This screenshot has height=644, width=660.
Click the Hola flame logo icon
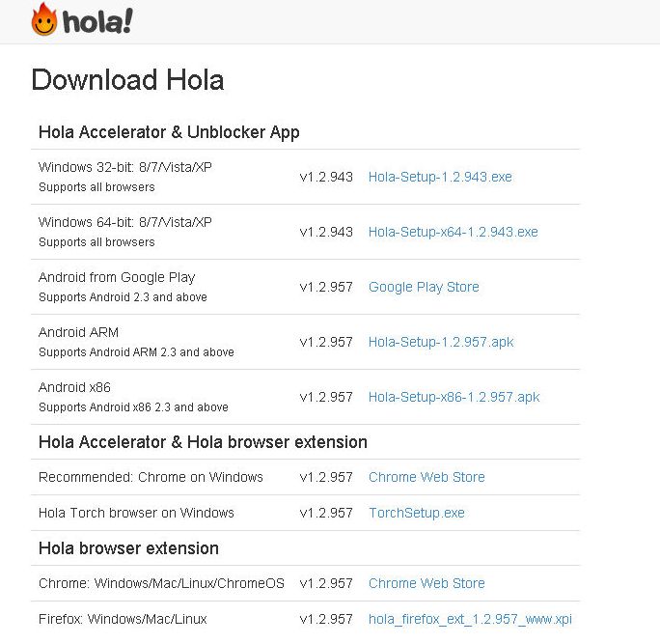coord(44,19)
